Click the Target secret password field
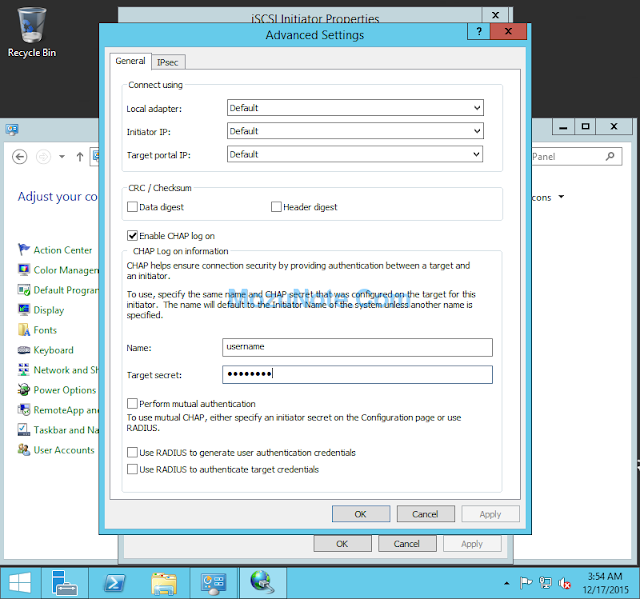 [357, 374]
